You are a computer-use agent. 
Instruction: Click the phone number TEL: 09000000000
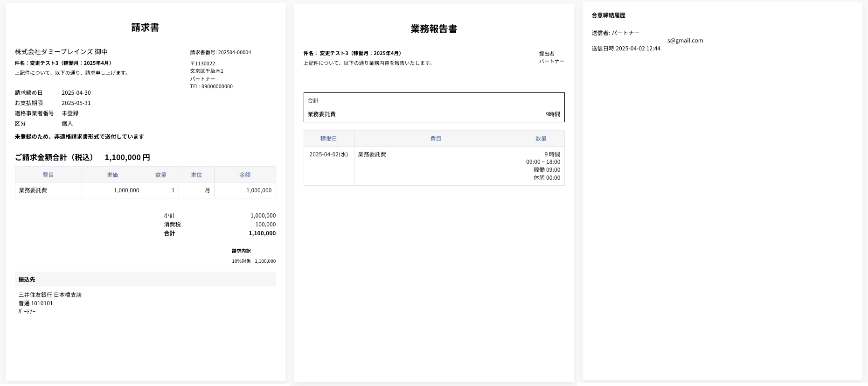point(211,86)
